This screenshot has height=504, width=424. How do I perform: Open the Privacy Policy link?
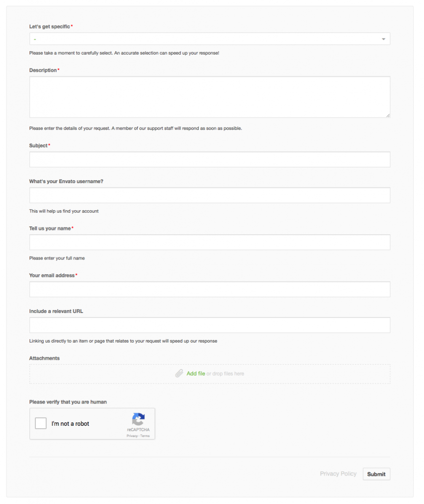pyautogui.click(x=338, y=474)
